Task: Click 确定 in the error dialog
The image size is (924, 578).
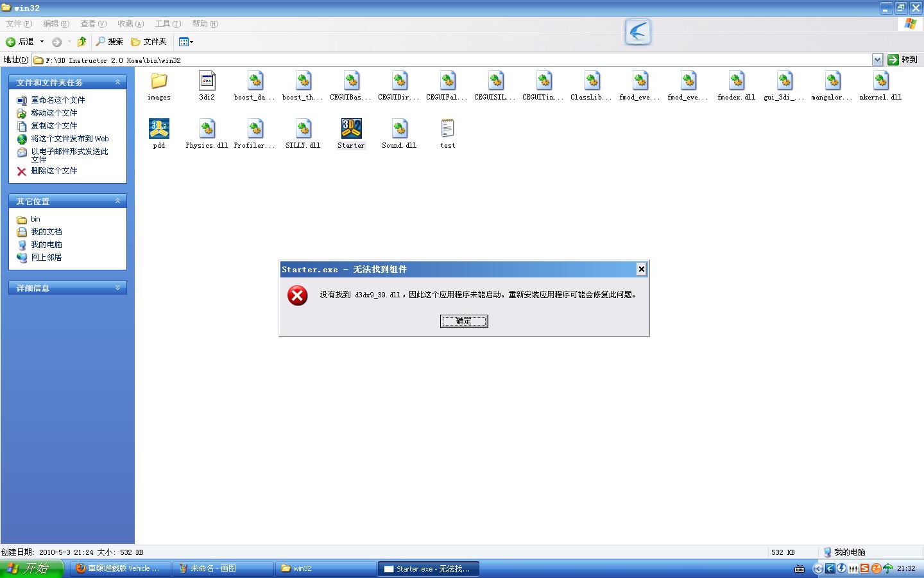Action: tap(464, 321)
